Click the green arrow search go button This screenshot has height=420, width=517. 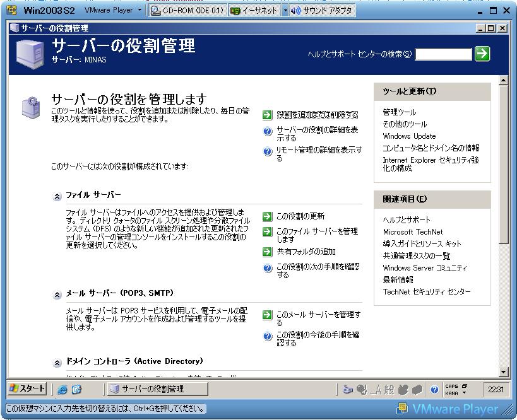[482, 54]
